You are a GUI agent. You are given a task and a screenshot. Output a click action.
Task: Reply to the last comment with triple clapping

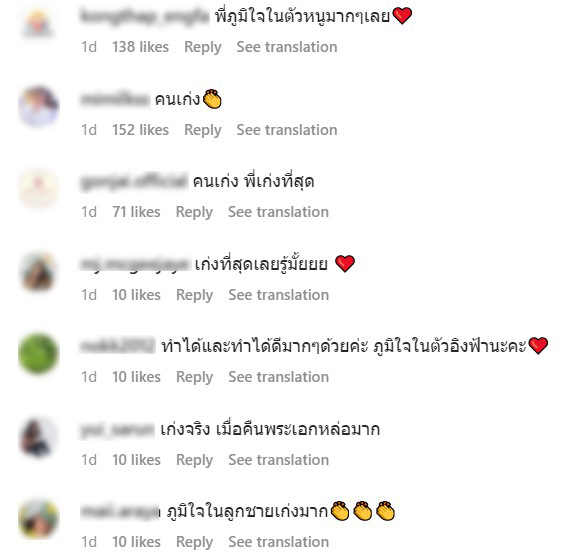(195, 542)
